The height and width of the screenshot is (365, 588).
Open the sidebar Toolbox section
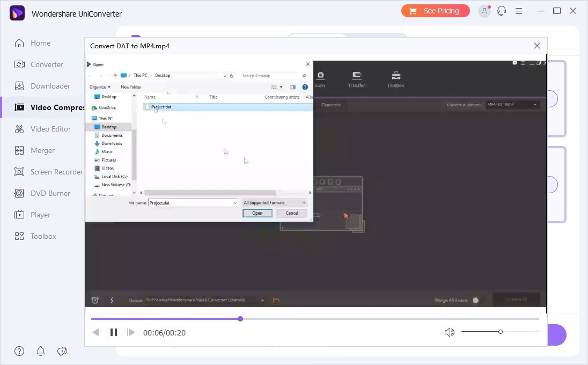tap(35, 236)
